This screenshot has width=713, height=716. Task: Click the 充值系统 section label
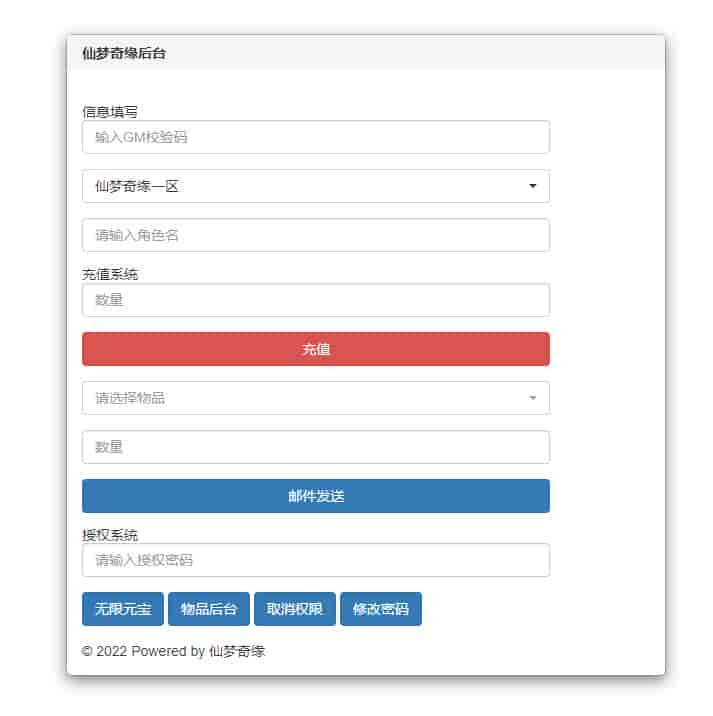[110, 274]
